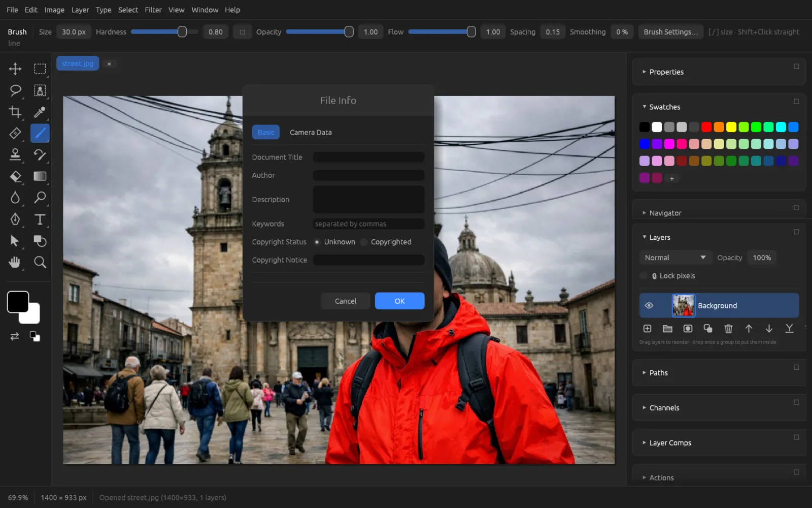
Task: Create a new layer group folder
Action: (x=667, y=329)
